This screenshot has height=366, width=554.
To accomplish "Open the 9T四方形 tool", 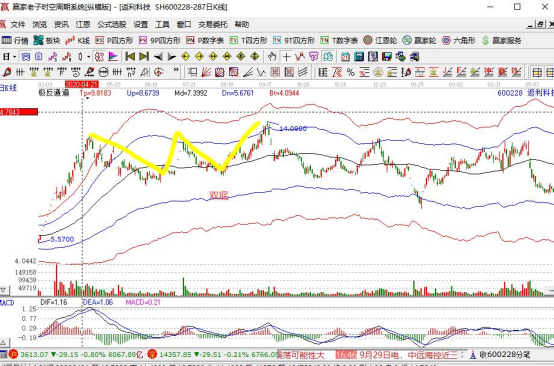I will [294, 41].
